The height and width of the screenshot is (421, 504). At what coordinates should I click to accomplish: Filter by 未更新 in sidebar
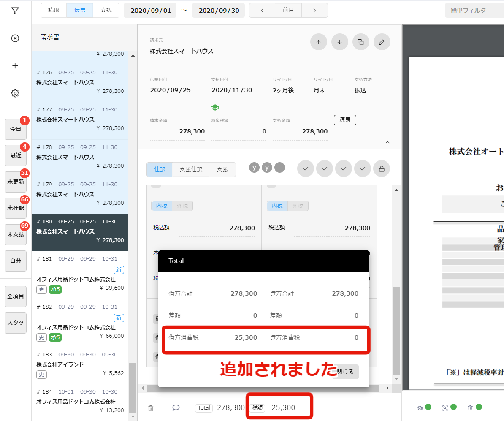16,182
